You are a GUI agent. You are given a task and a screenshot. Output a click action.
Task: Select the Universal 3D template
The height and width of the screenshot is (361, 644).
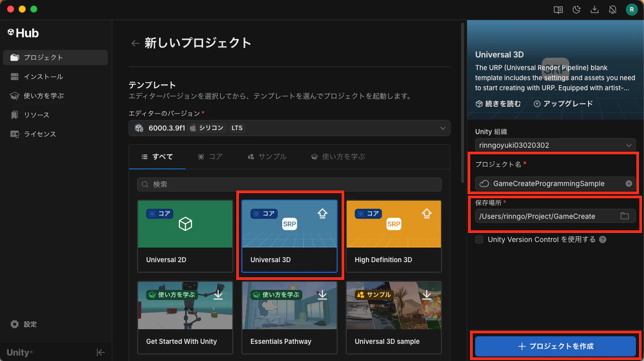pos(289,236)
